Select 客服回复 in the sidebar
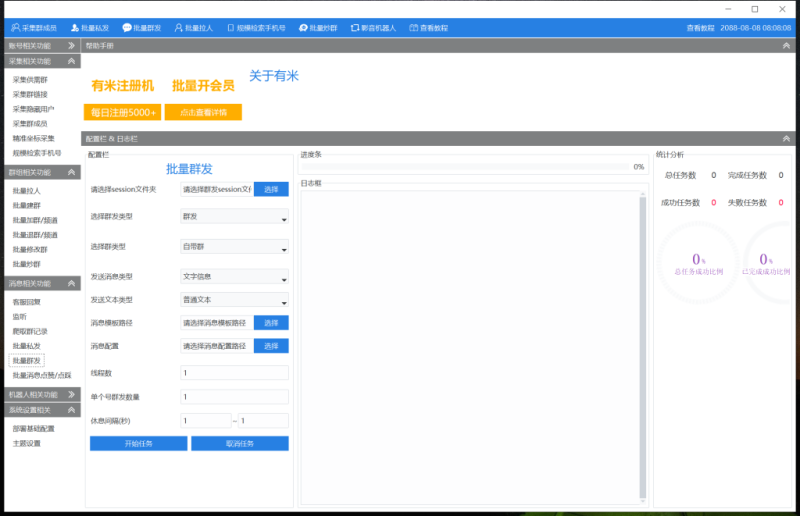The height and width of the screenshot is (516, 800). pos(27,302)
